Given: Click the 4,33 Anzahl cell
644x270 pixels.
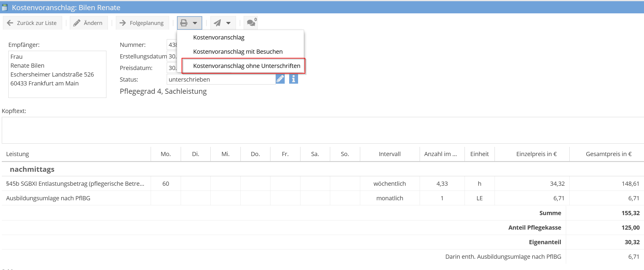Looking at the screenshot, I should point(442,184).
